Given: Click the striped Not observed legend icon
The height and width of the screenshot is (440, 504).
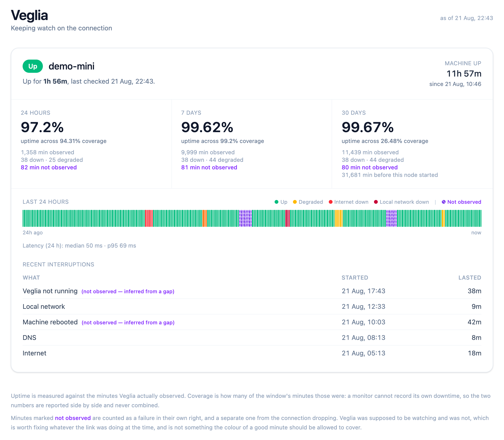Looking at the screenshot, I should tap(444, 202).
